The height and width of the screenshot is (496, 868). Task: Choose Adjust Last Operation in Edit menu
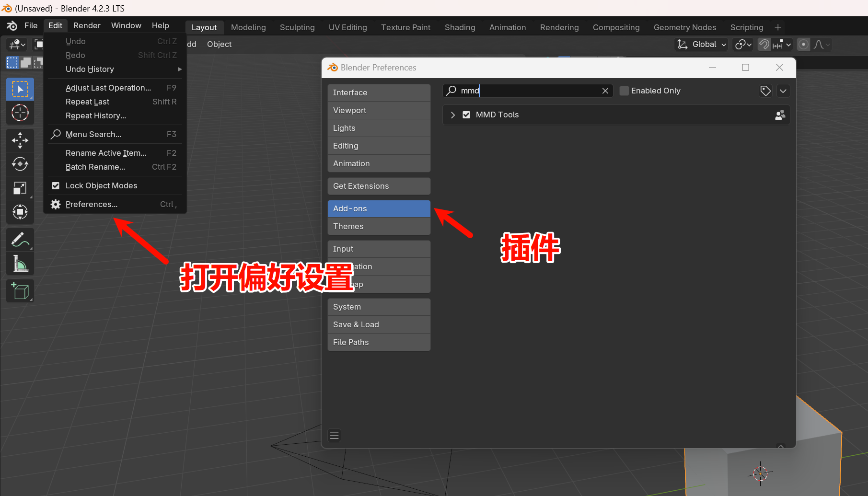point(114,88)
